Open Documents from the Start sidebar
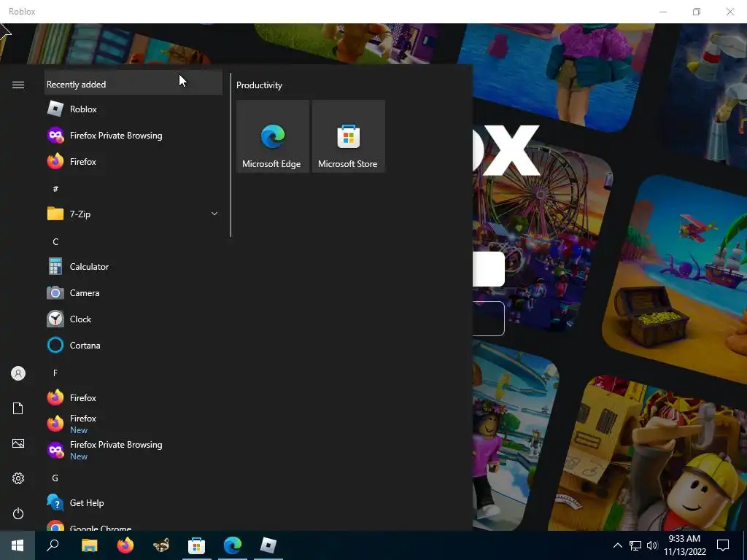The width and height of the screenshot is (747, 560). click(18, 408)
